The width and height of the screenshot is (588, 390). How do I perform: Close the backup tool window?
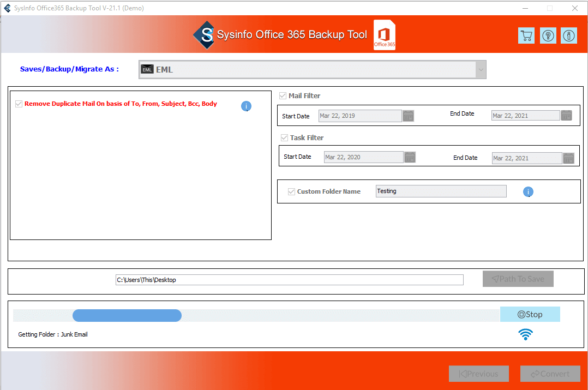click(574, 8)
